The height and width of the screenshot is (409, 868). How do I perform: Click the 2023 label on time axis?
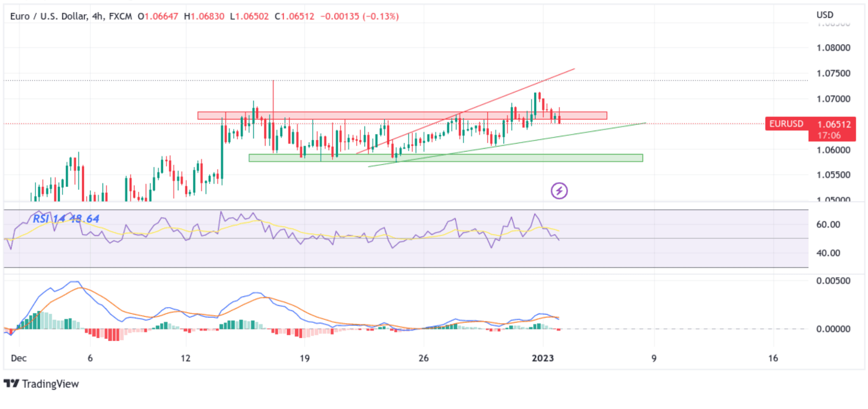click(542, 358)
